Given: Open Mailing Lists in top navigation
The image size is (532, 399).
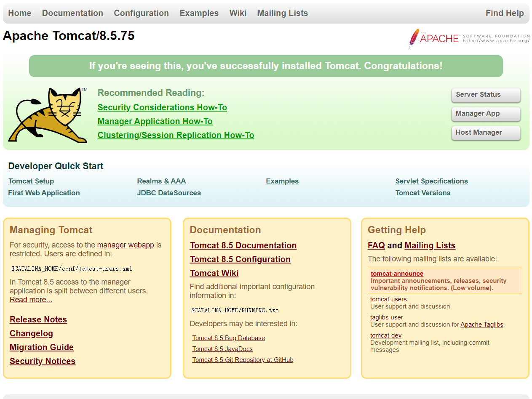Looking at the screenshot, I should (x=282, y=13).
